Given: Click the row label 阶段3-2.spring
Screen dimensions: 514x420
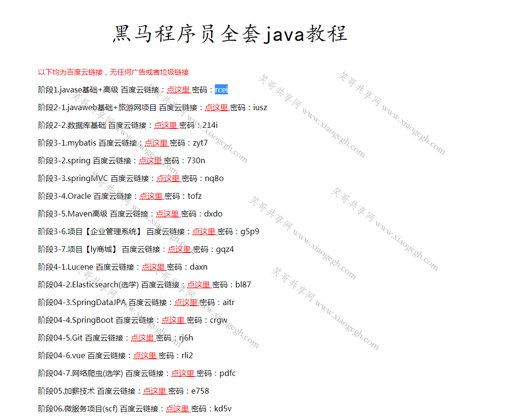Looking at the screenshot, I should [x=64, y=160].
